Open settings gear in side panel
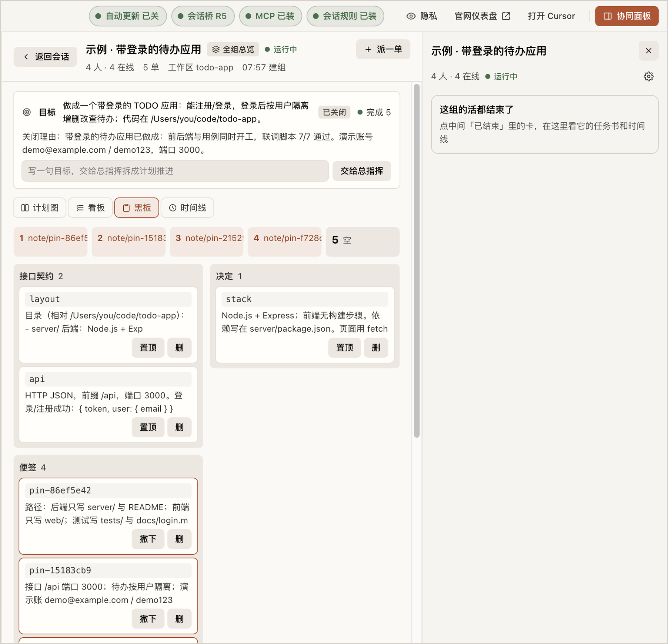668x644 pixels. (648, 76)
